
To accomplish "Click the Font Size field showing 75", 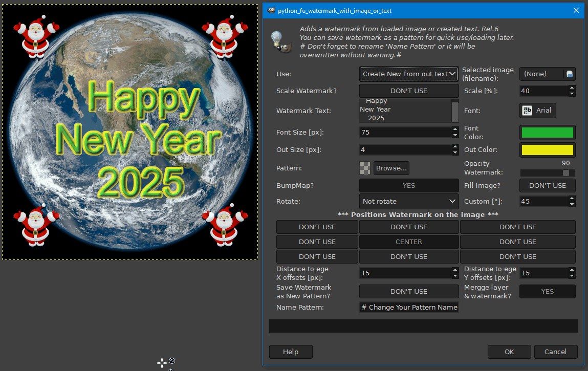I will pyautogui.click(x=406, y=133).
